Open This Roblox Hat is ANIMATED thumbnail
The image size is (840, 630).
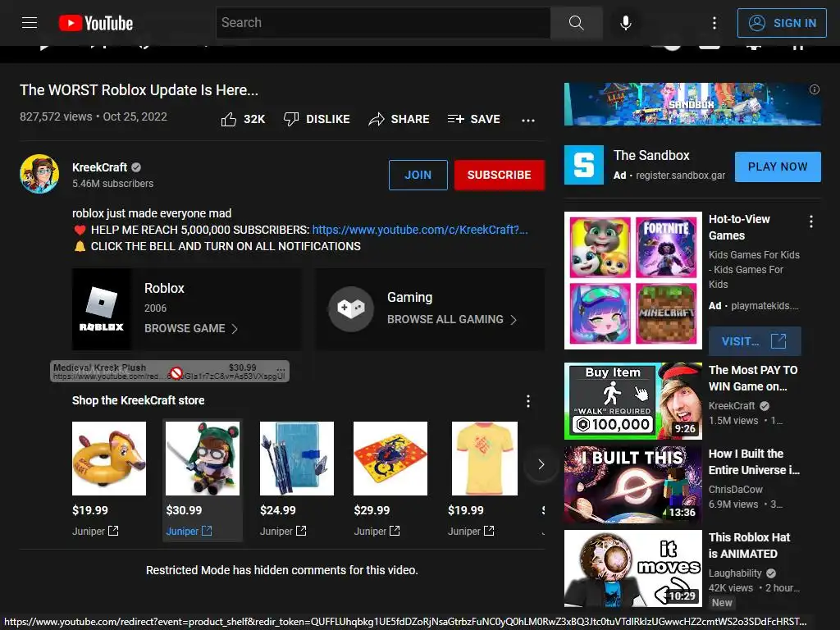[633, 568]
